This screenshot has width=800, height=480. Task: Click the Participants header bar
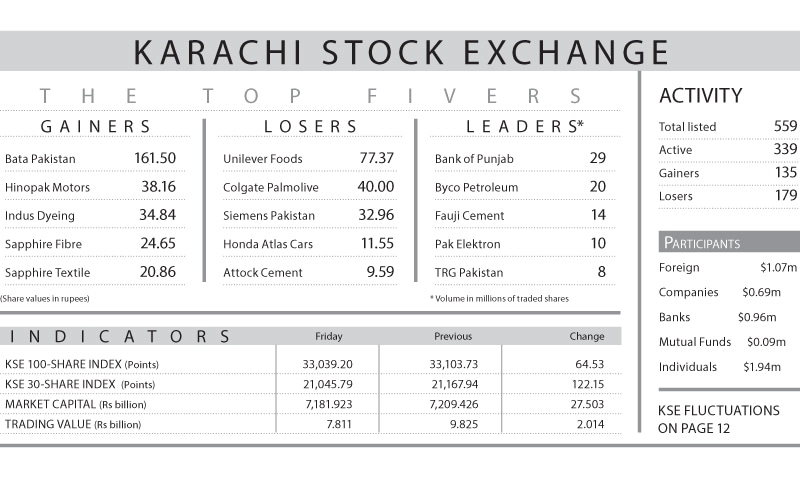(729, 242)
